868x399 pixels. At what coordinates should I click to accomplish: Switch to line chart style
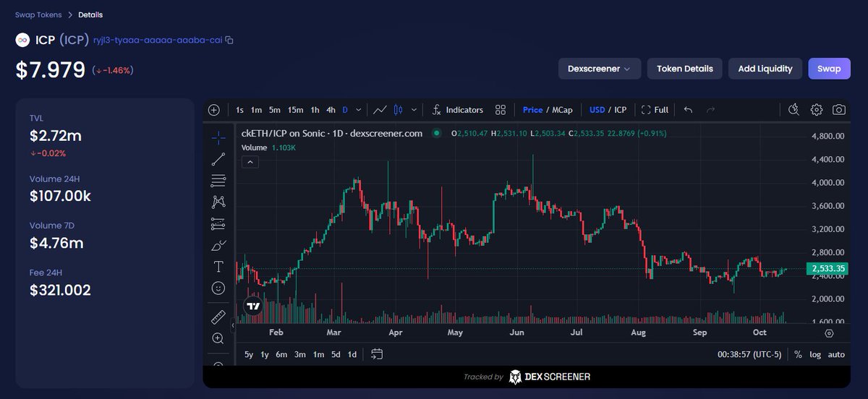tap(380, 110)
